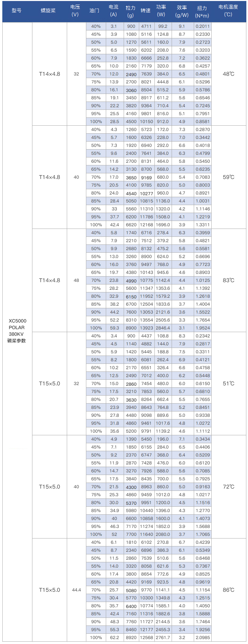Select the 电压 (V) header cell
The height and width of the screenshot is (644, 248).
coord(75,11)
